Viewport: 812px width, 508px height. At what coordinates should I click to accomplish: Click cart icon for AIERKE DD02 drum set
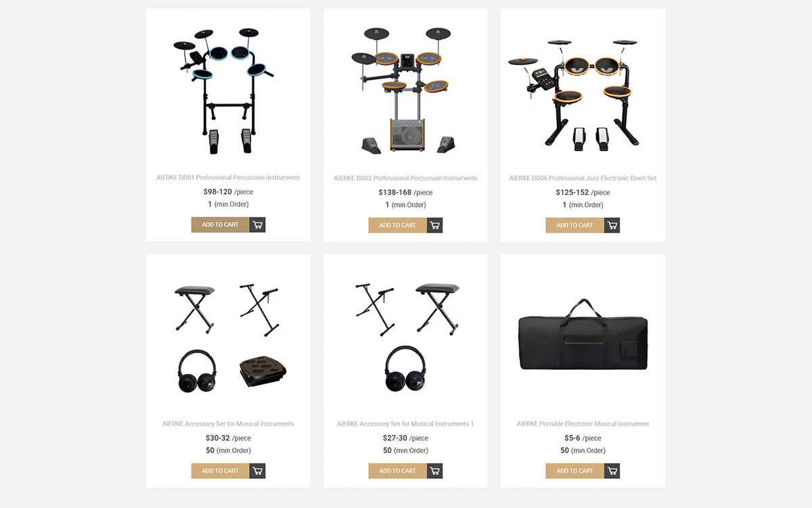tap(434, 225)
